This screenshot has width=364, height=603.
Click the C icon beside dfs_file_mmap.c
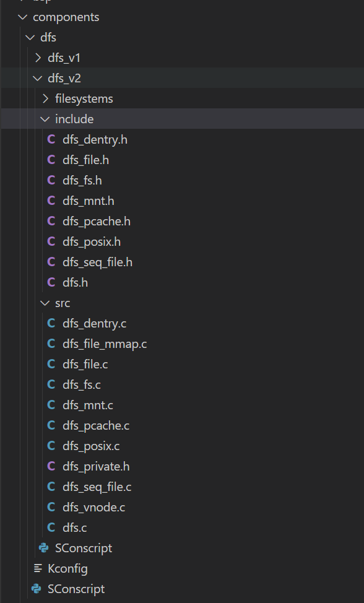point(51,344)
